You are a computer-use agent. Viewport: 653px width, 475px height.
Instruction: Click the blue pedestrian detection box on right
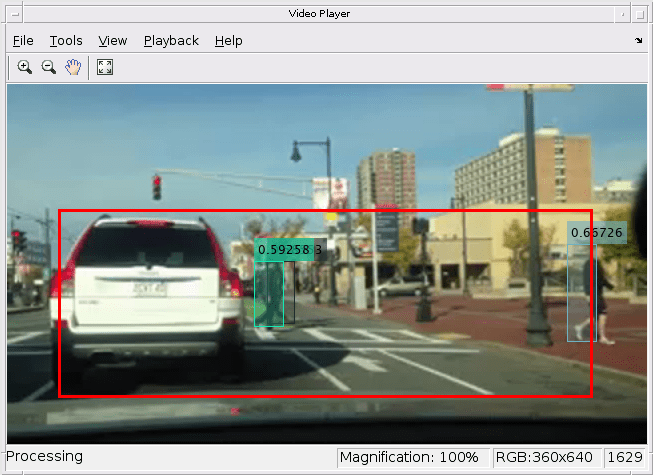pos(582,293)
